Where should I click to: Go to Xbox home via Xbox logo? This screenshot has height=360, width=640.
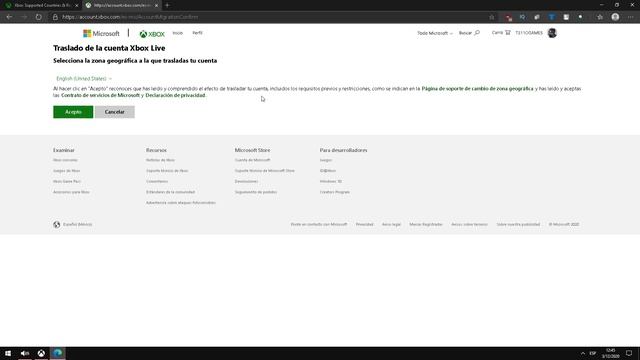click(x=152, y=34)
